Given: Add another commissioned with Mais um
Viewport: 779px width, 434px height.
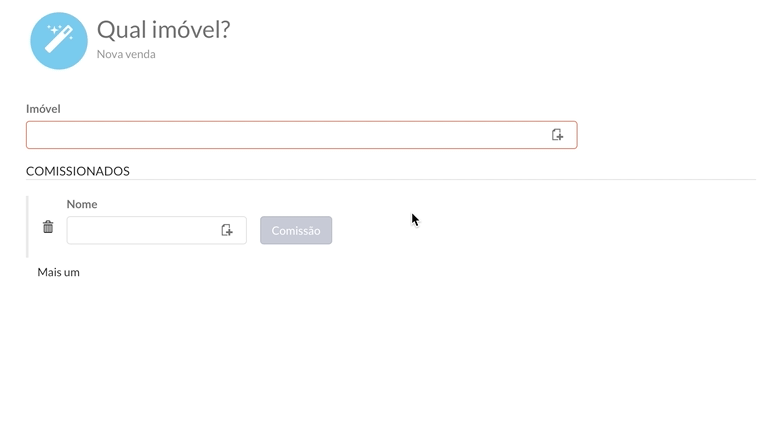Looking at the screenshot, I should [x=58, y=272].
